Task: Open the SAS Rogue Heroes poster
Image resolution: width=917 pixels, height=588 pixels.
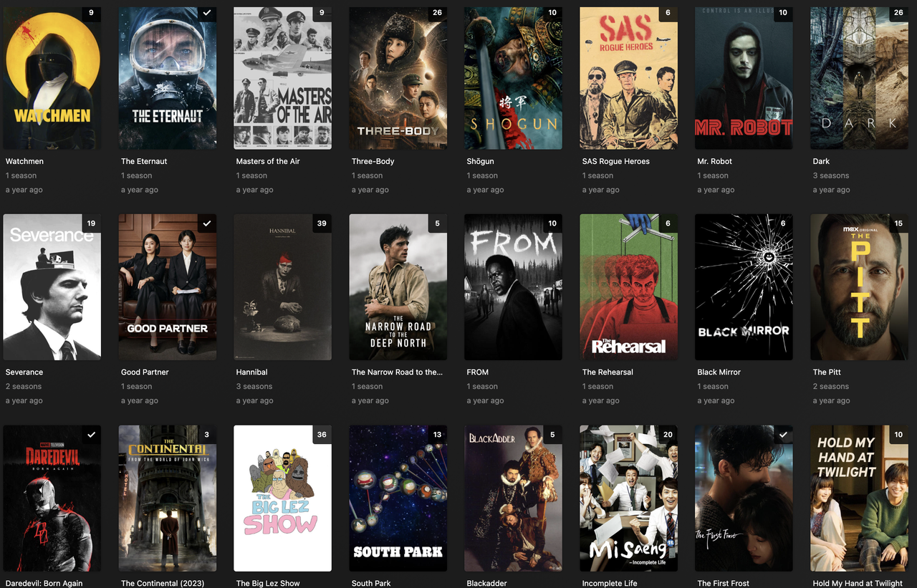Action: (x=629, y=77)
